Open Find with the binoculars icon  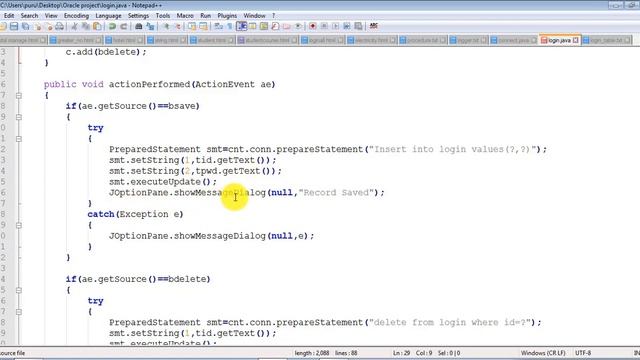pyautogui.click(x=138, y=27)
